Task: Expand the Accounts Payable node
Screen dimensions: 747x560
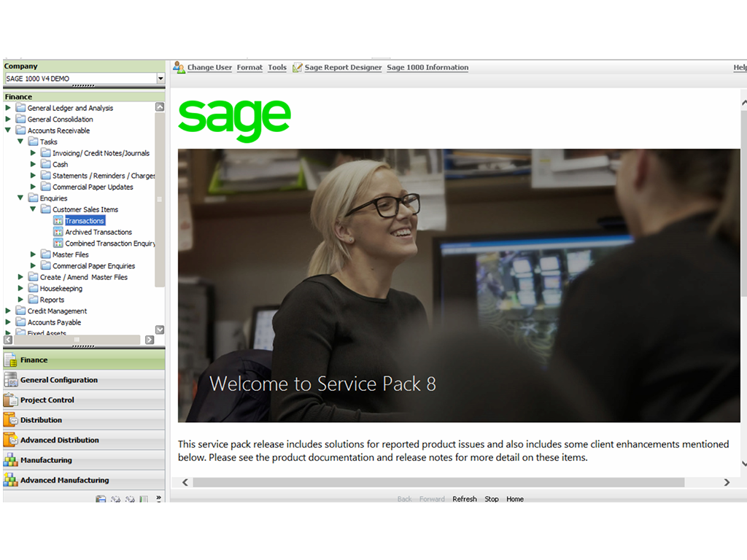Action: [x=7, y=322]
